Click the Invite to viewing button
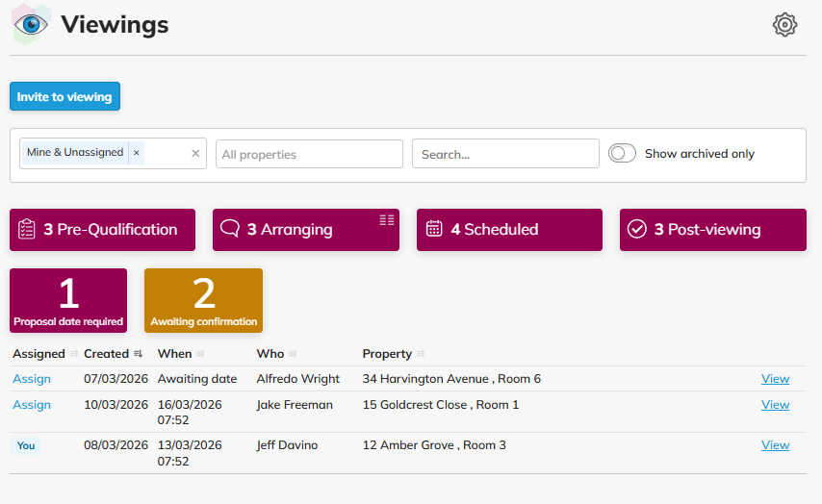The image size is (822, 504). coord(64,96)
